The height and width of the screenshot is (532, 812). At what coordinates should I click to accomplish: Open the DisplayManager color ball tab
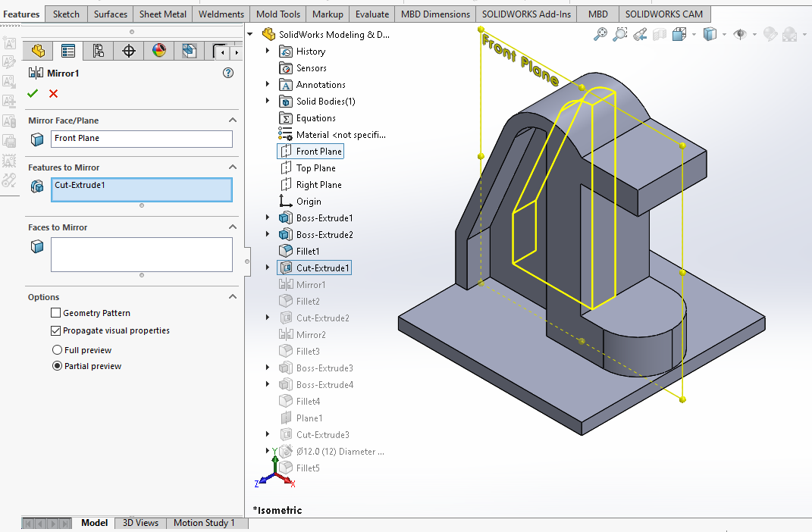[x=159, y=51]
